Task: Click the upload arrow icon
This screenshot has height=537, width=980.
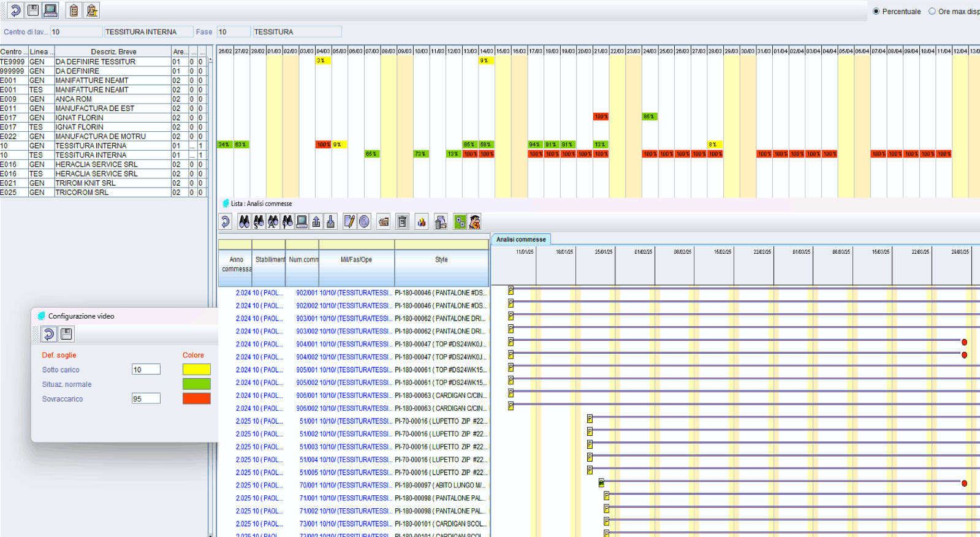Action: [316, 222]
